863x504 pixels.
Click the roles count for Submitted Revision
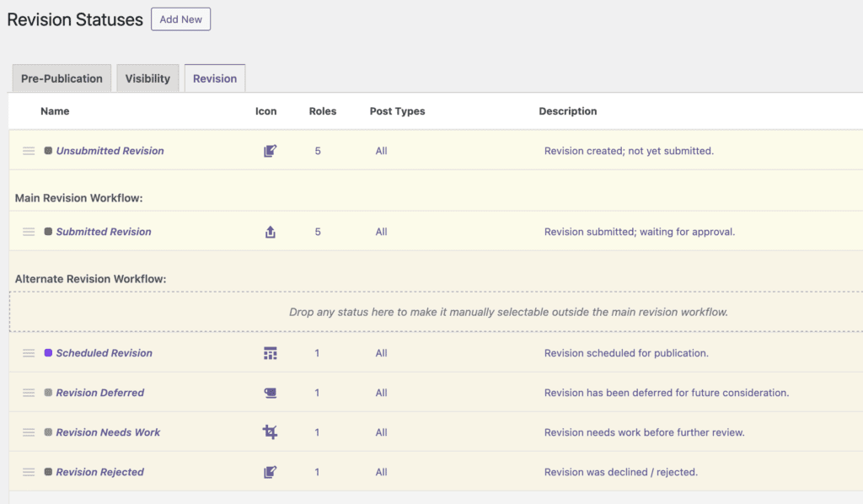pos(318,232)
